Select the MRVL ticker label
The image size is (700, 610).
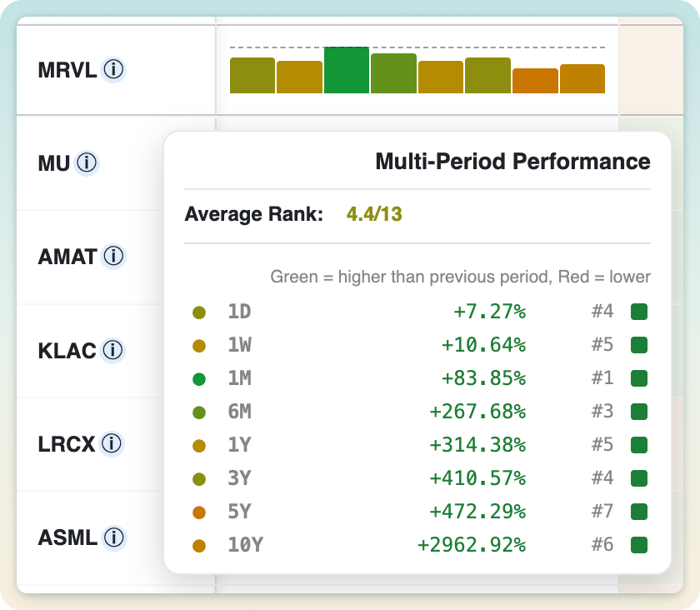pyautogui.click(x=67, y=70)
